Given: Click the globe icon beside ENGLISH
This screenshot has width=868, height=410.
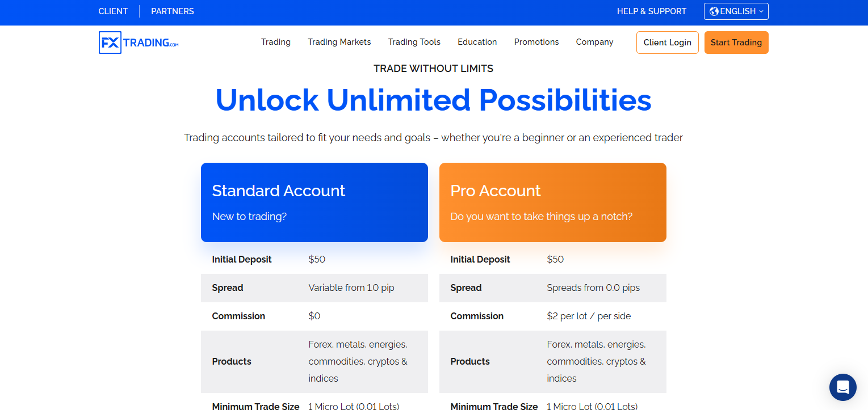Looking at the screenshot, I should (x=714, y=11).
